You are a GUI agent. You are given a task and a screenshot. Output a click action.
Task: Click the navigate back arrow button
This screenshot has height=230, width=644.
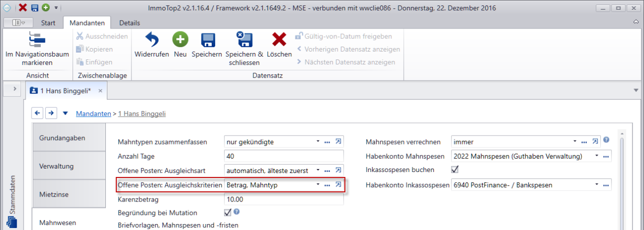[x=37, y=113]
